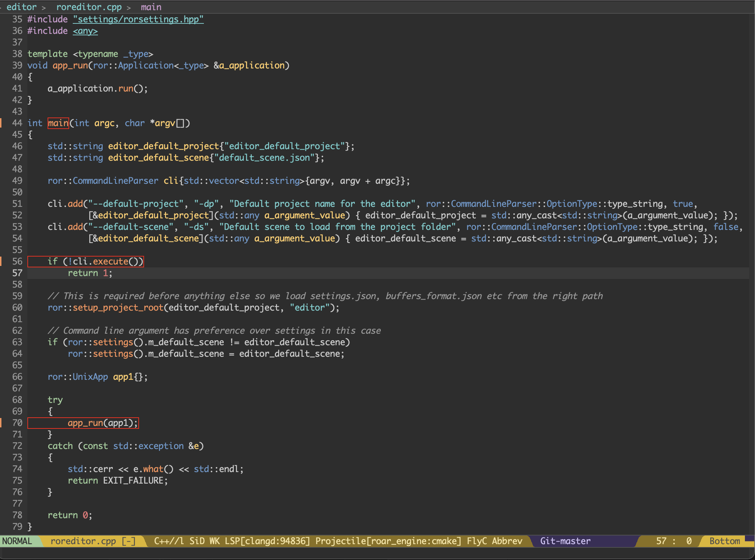The image size is (755, 560).
Task: Click the Projectile[roar_engine:cmake] indicator
Action: [388, 541]
